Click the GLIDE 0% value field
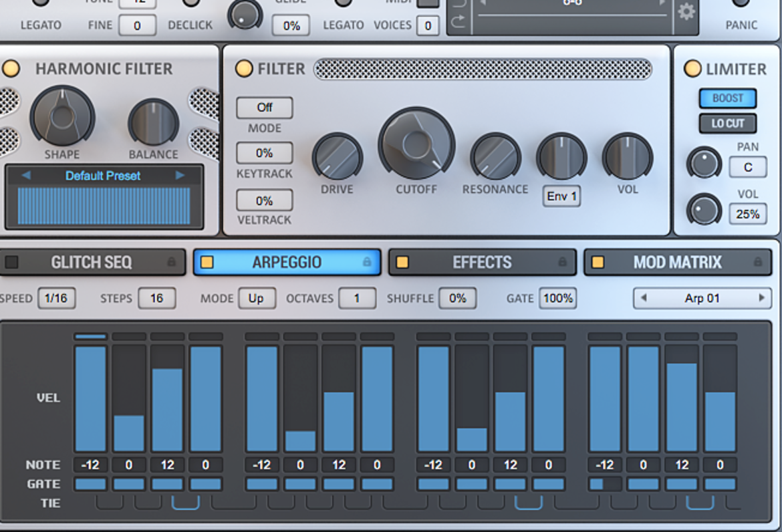This screenshot has height=532, width=782. (x=291, y=25)
